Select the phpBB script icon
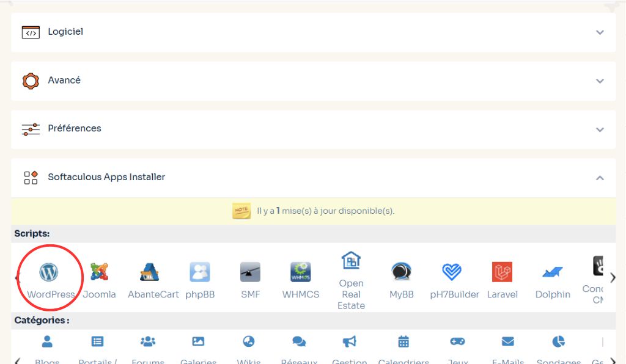Viewport: 626px width, 364px height. click(200, 272)
